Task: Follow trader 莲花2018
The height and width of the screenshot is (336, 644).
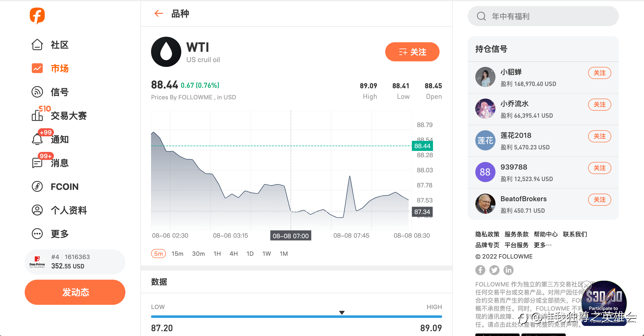Action: pos(599,136)
